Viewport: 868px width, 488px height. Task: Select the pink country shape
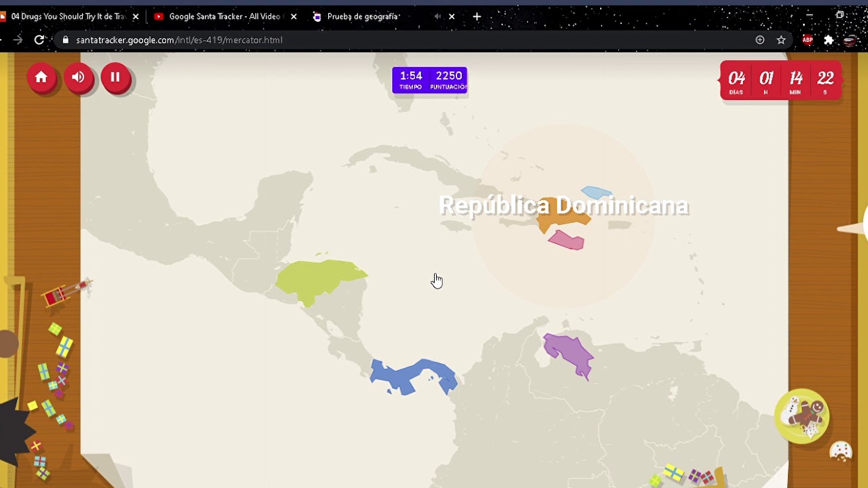(x=567, y=240)
